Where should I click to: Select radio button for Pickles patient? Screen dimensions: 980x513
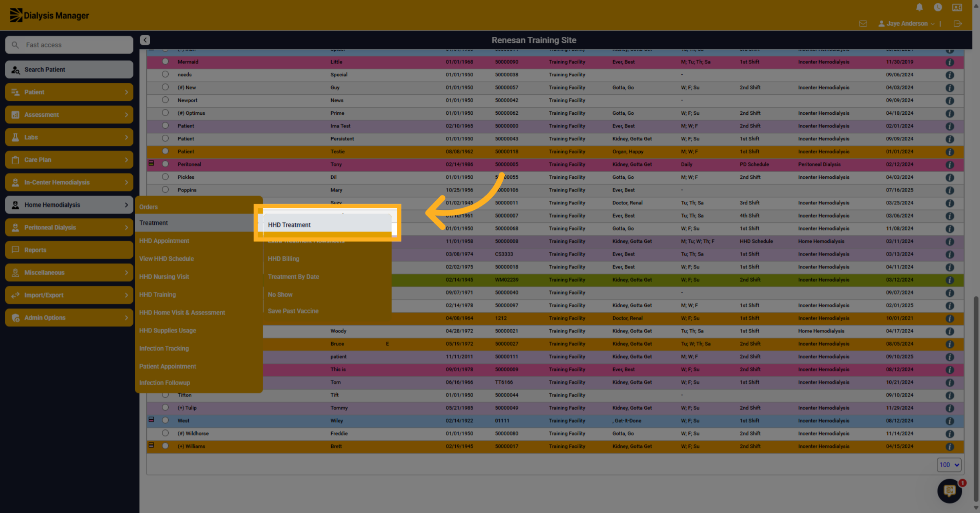(165, 177)
